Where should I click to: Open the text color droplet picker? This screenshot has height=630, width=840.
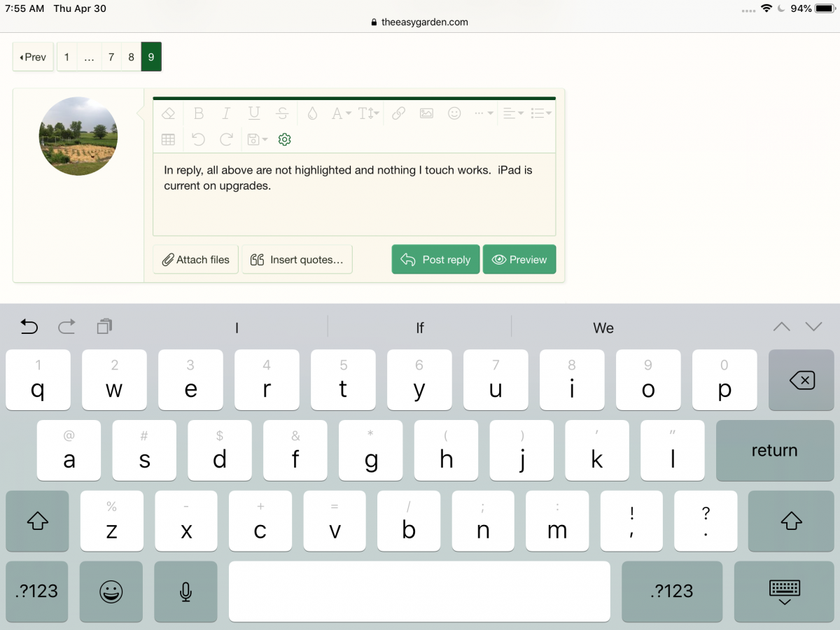pyautogui.click(x=312, y=113)
